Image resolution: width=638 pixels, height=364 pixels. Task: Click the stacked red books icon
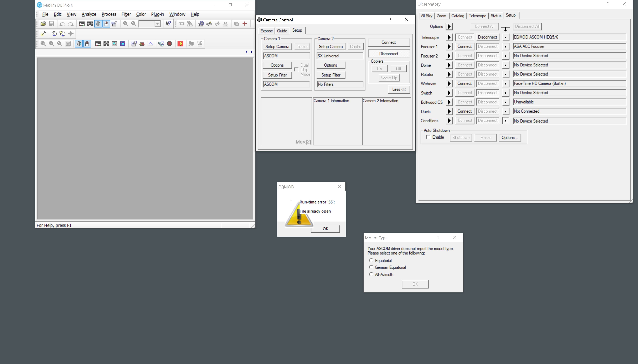click(142, 44)
